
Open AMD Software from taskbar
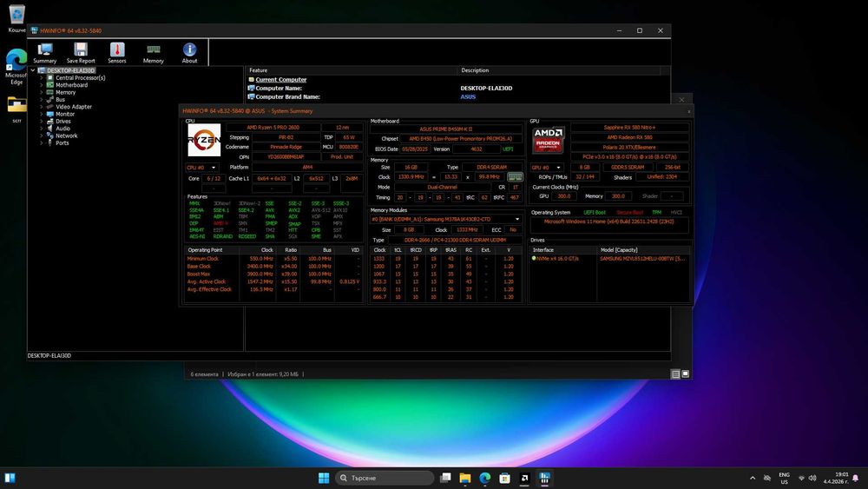524,478
